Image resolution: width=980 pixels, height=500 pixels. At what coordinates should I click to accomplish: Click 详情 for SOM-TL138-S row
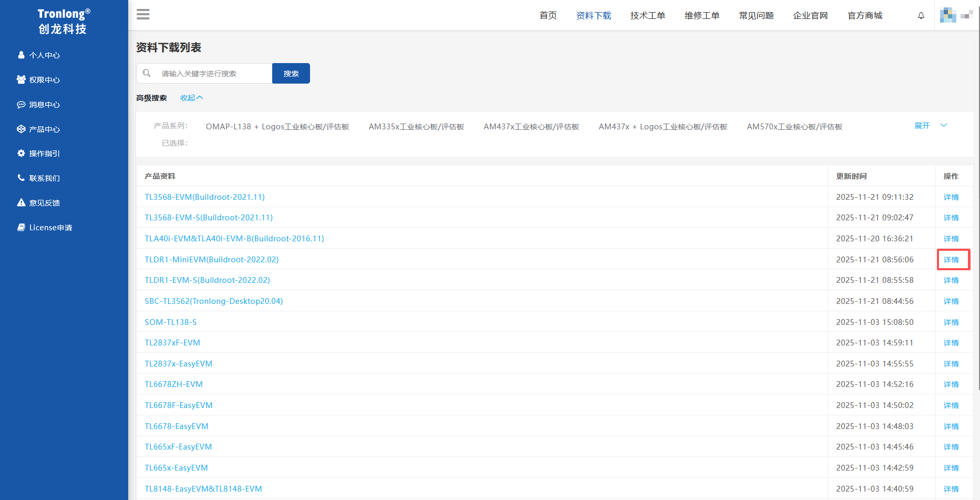(951, 322)
